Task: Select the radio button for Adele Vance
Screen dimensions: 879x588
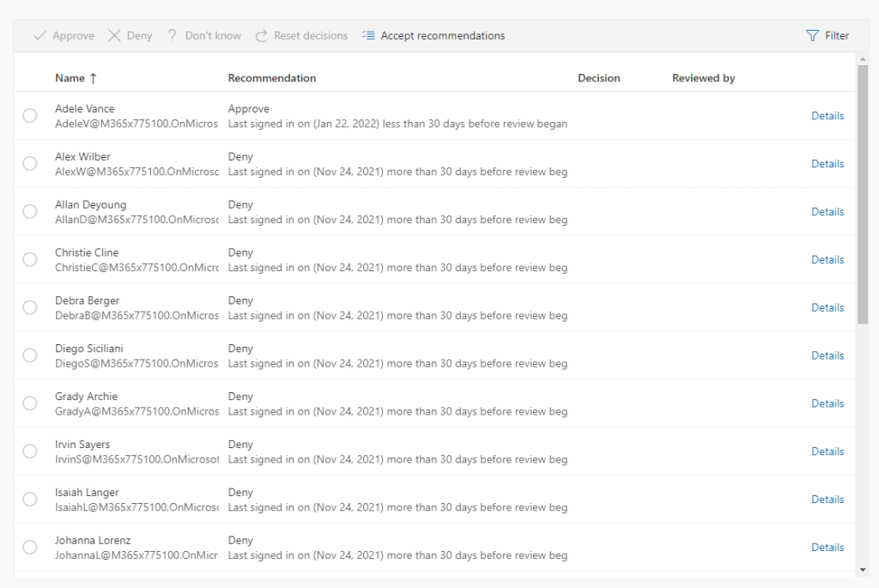Action: click(30, 116)
